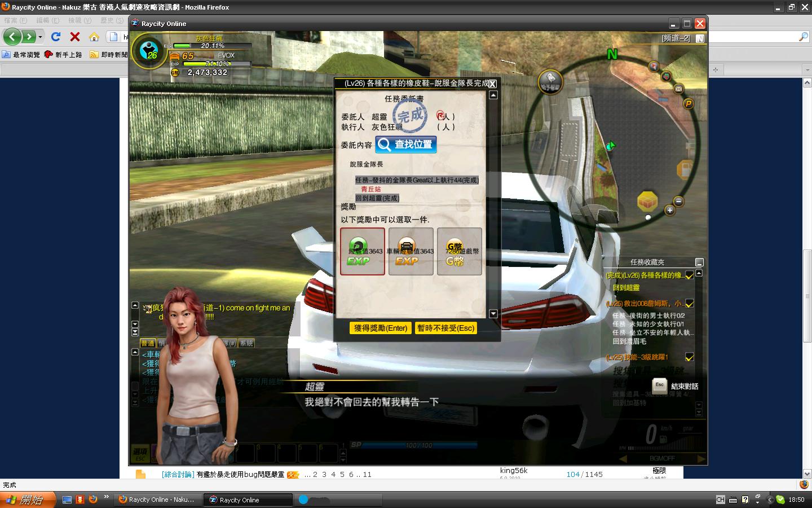Select the vehicle EXP reward icon
The height and width of the screenshot is (508, 812).
click(x=411, y=252)
